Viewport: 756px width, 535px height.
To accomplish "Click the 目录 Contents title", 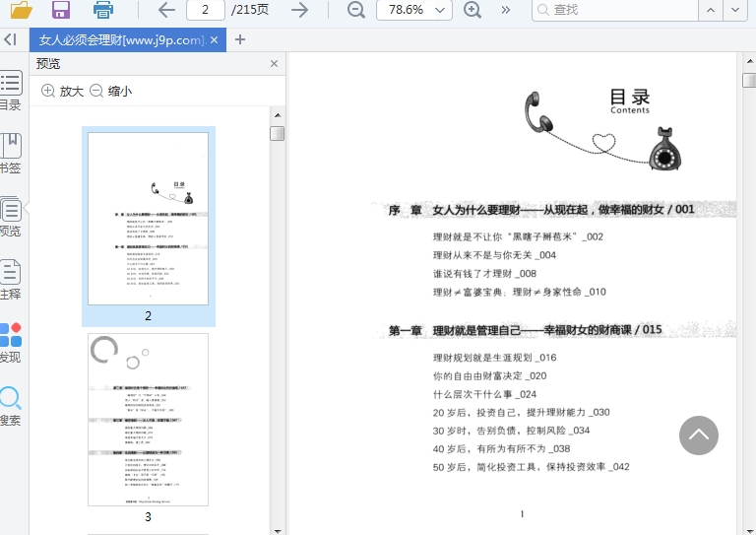I will [x=630, y=101].
